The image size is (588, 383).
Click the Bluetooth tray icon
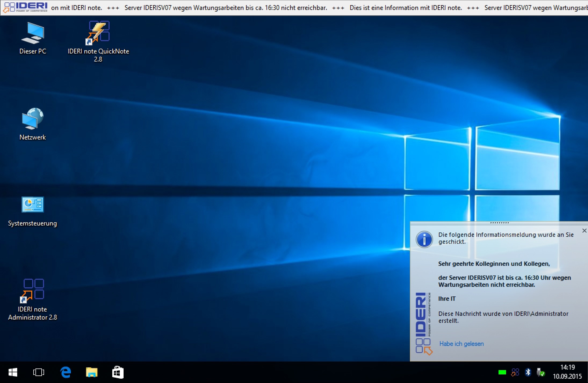point(528,372)
